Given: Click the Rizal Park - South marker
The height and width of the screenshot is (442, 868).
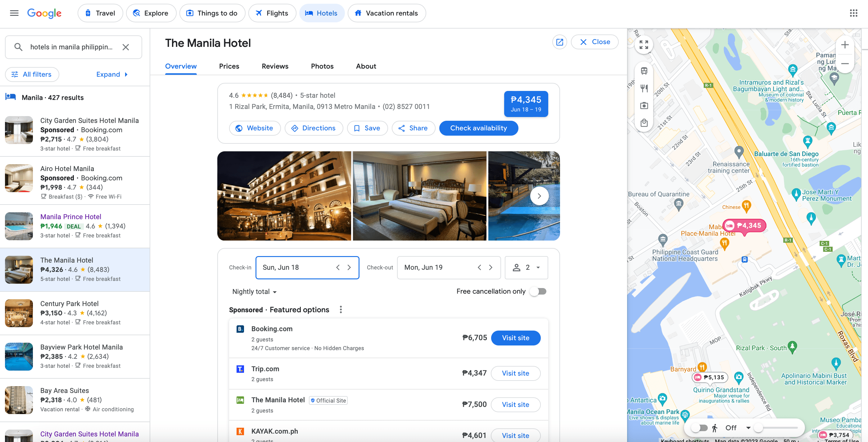Looking at the screenshot, I should pyautogui.click(x=793, y=347).
